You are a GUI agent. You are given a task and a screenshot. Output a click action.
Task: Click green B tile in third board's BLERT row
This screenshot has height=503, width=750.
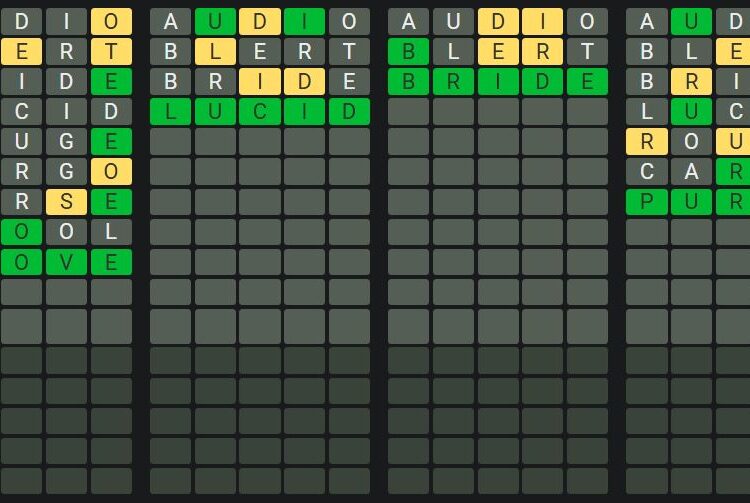pos(408,51)
